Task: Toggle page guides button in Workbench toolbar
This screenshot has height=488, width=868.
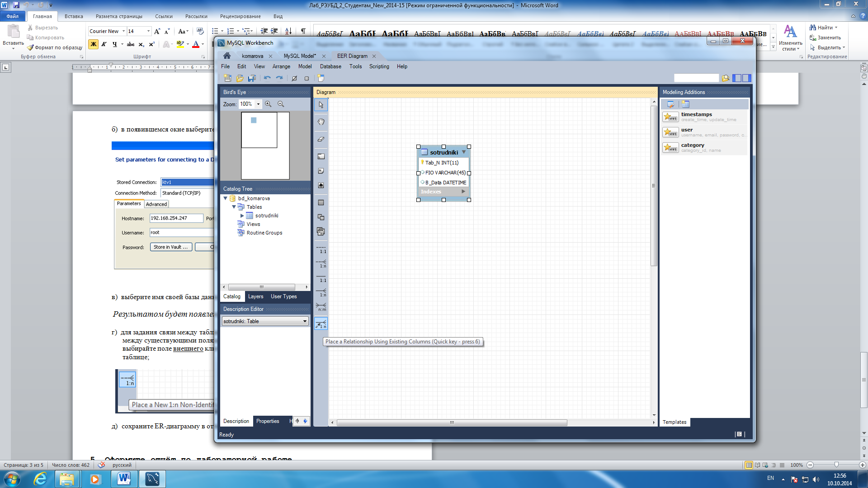Action: coord(307,78)
